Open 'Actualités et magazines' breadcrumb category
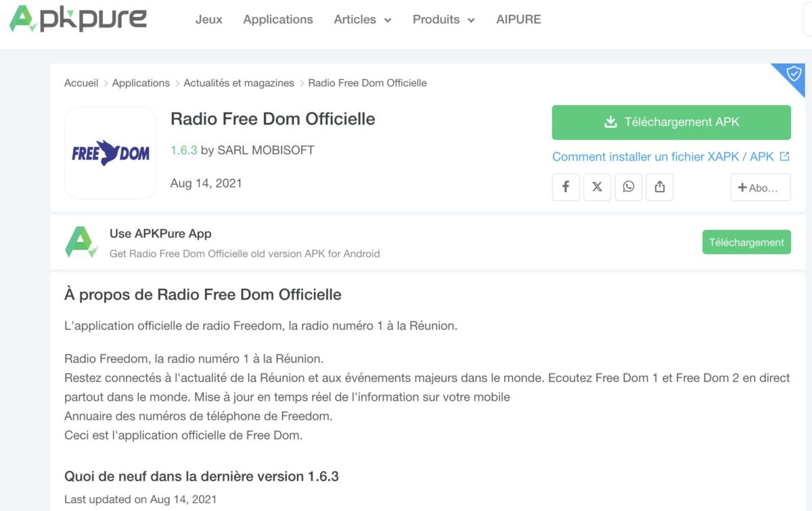Viewport: 812px width, 511px height. point(239,83)
